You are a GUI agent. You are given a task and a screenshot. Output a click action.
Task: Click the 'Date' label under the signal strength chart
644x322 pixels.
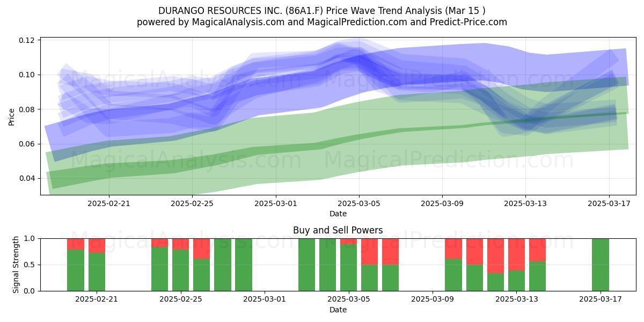click(338, 310)
